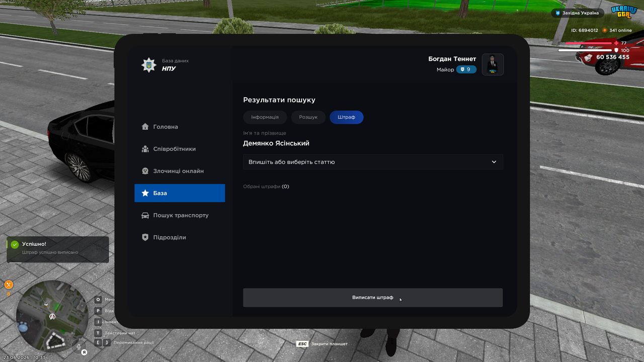Image resolution: width=644 pixels, height=362 pixels.
Task: Click the white armor shield icon
Action: [x=616, y=50]
